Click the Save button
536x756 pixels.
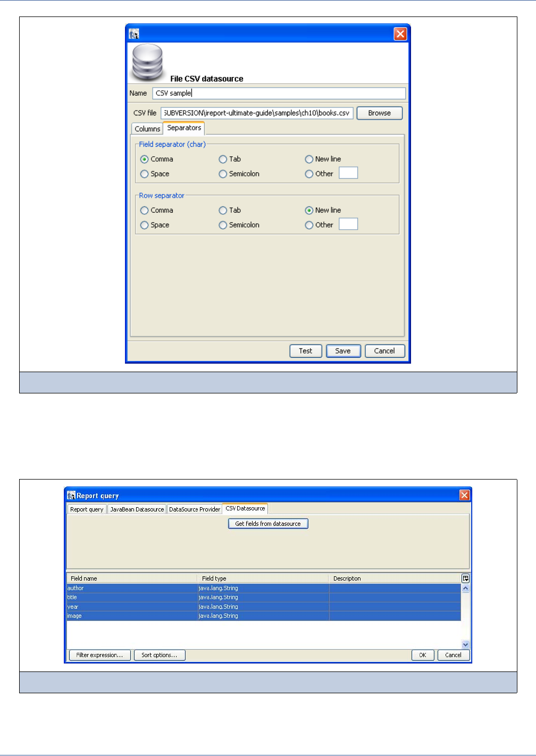point(343,351)
